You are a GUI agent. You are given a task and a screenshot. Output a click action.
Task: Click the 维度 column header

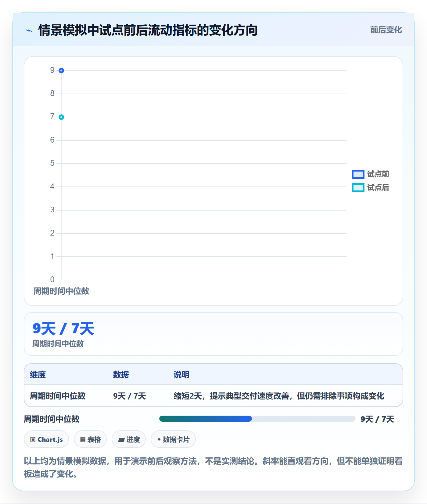38,374
